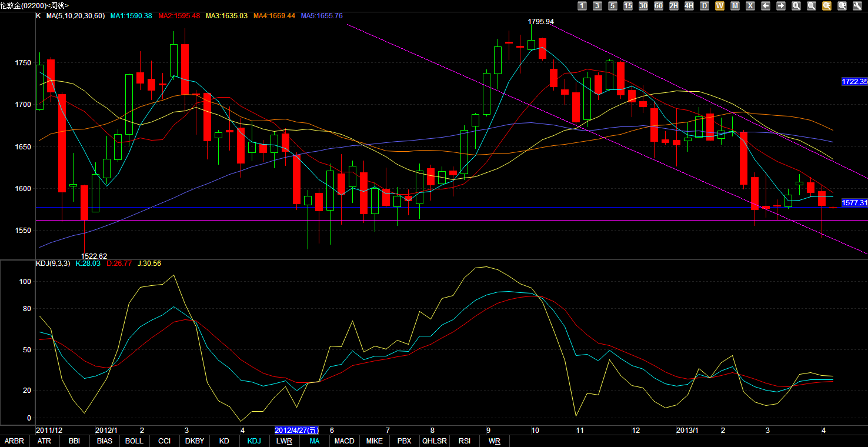This screenshot has width=868, height=447.
Task: Select the MACD indicator tab
Action: 344,441
